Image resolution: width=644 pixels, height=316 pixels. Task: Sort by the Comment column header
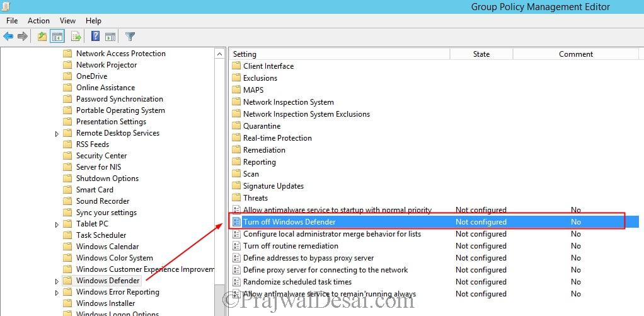tap(576, 54)
